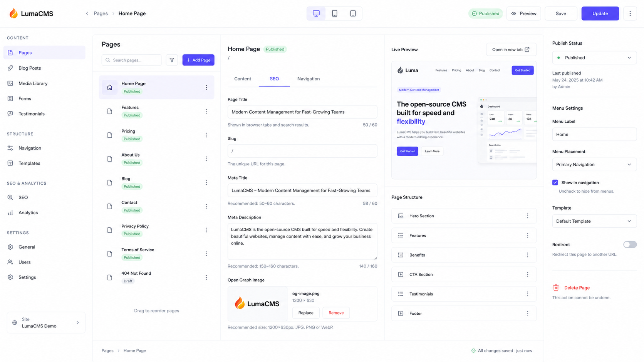Click the Preview button

[523, 13]
